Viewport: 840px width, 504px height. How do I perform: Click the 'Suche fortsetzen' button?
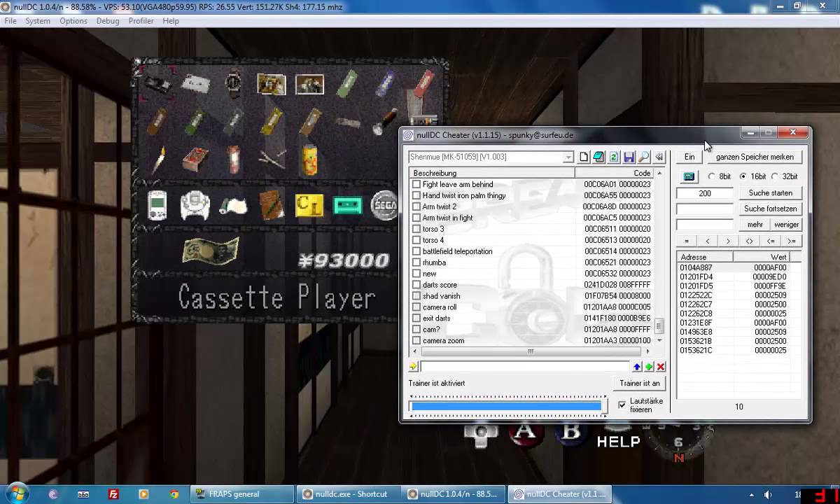point(771,209)
